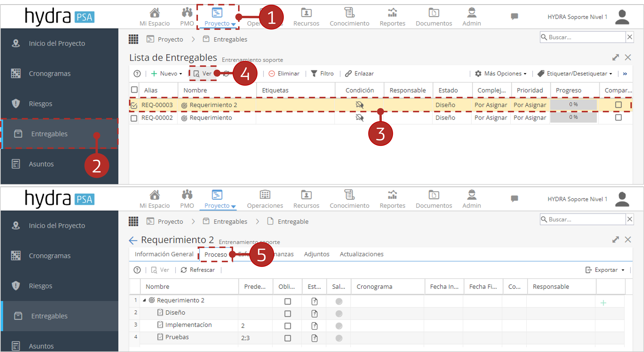Open Operaciones icon in Requerimiento 2 detail view
The height and width of the screenshot is (352, 644).
pos(265,195)
